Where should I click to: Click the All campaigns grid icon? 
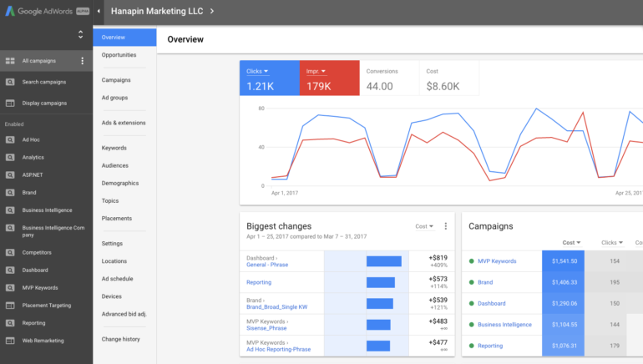(10, 61)
